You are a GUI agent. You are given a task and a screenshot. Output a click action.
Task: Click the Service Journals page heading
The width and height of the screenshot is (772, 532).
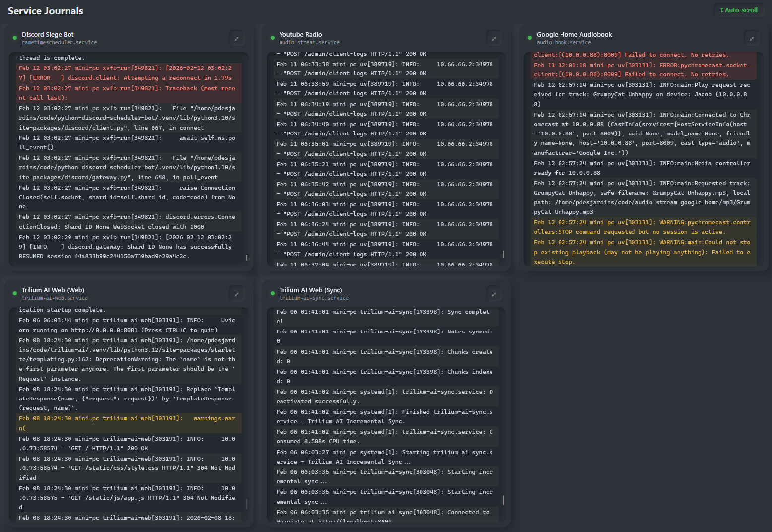coord(46,11)
